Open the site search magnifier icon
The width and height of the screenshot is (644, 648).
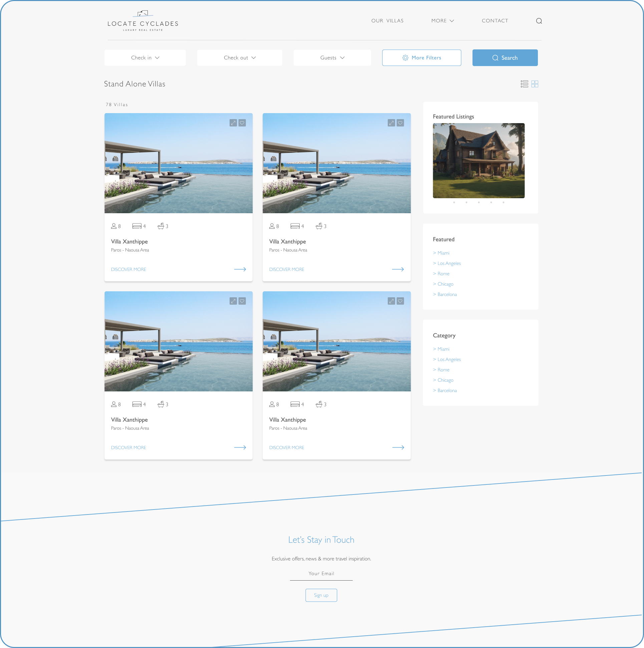tap(539, 20)
